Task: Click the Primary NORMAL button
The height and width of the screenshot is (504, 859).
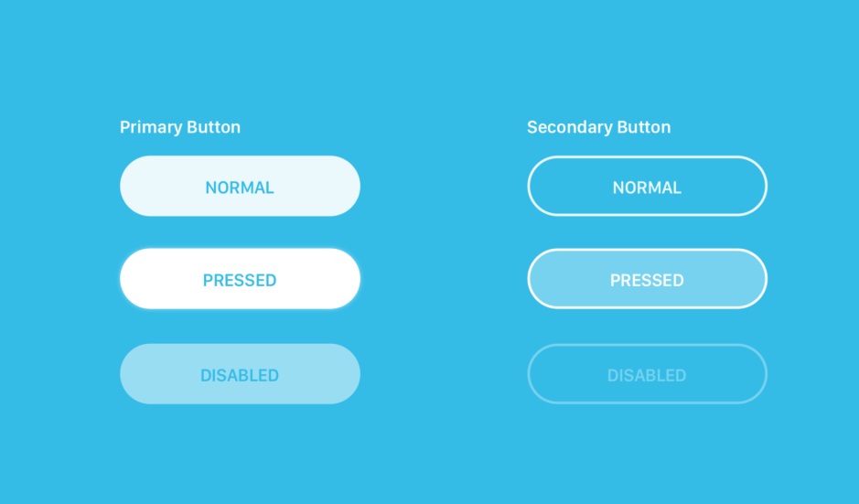Action: point(240,186)
